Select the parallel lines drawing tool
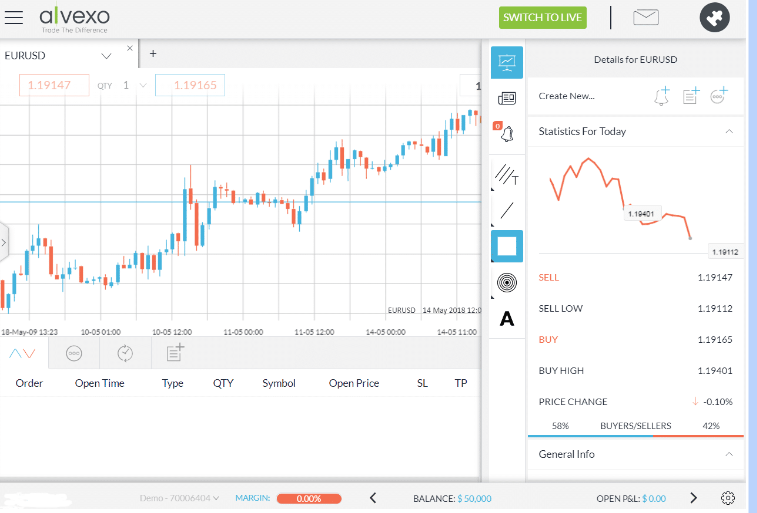 [x=507, y=174]
